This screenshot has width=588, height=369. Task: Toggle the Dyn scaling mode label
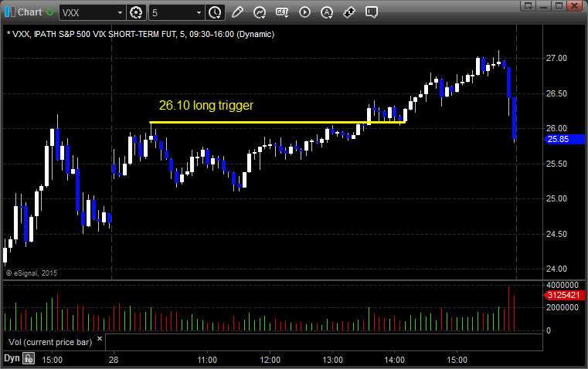12,358
